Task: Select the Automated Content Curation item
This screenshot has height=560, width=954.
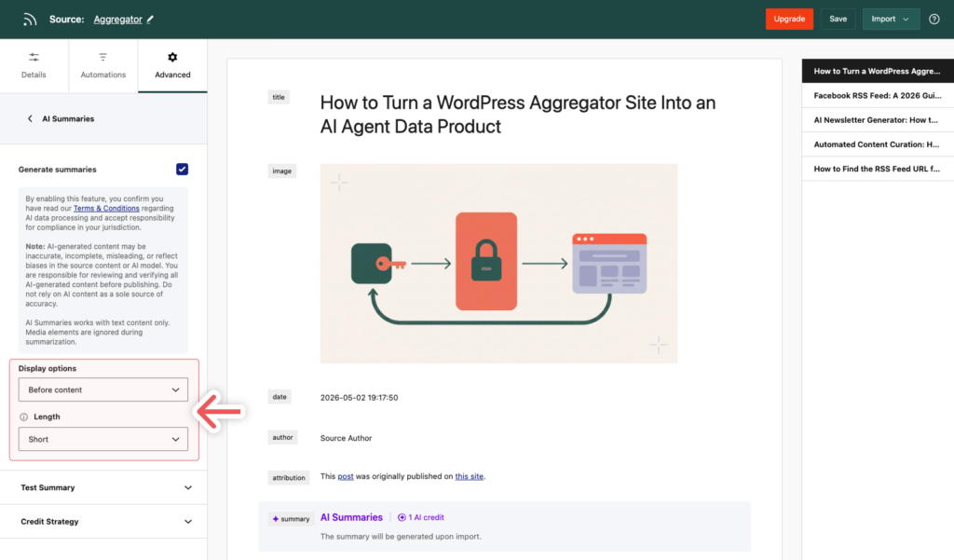Action: 878,144
